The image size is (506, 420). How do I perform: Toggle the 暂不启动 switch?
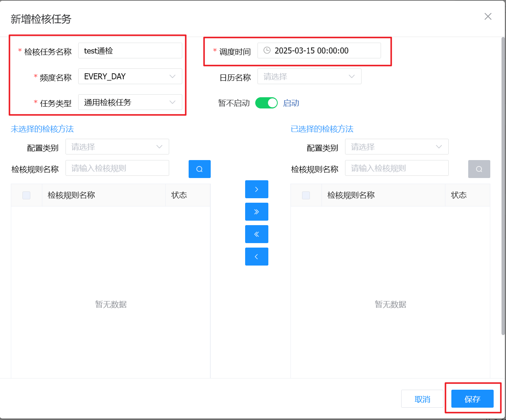click(x=266, y=103)
